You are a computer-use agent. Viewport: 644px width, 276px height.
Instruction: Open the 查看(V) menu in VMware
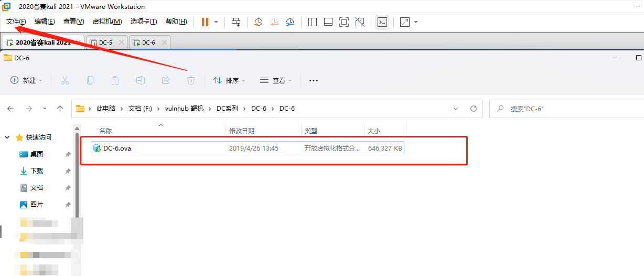coord(73,22)
